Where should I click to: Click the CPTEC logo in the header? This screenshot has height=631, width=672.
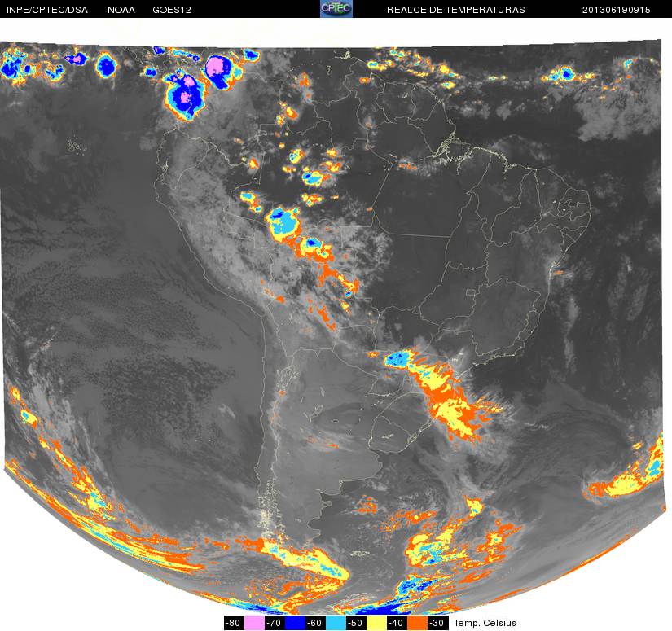coord(336,9)
